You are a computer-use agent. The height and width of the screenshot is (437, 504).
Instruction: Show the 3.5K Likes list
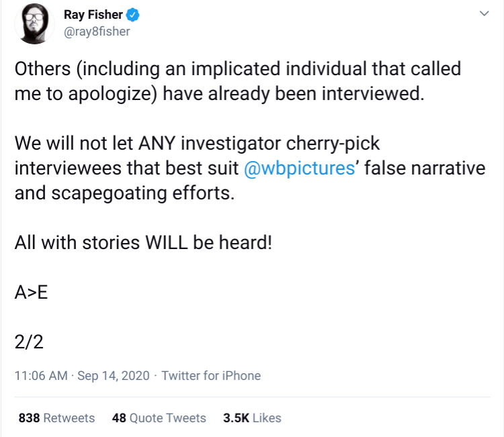point(252,418)
